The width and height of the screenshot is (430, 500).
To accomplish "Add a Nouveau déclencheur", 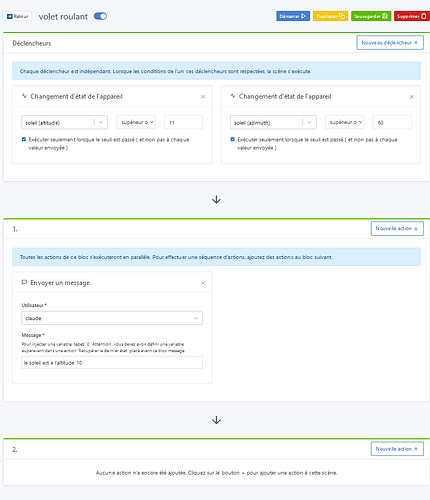I will click(390, 43).
